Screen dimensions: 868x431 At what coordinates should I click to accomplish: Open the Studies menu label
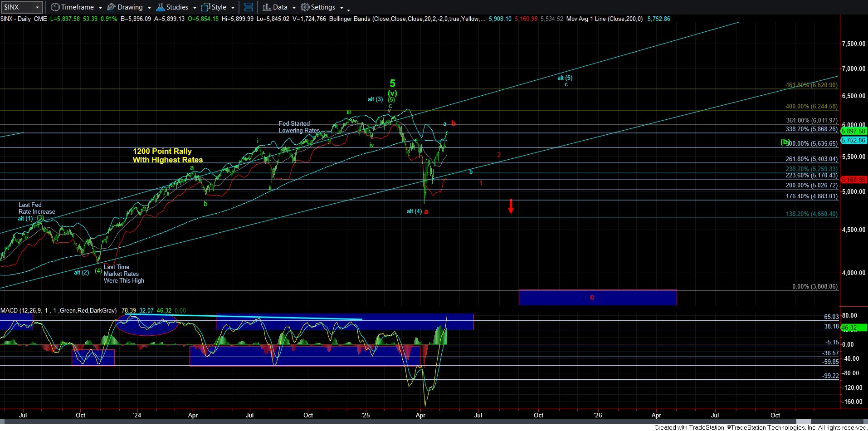click(177, 7)
